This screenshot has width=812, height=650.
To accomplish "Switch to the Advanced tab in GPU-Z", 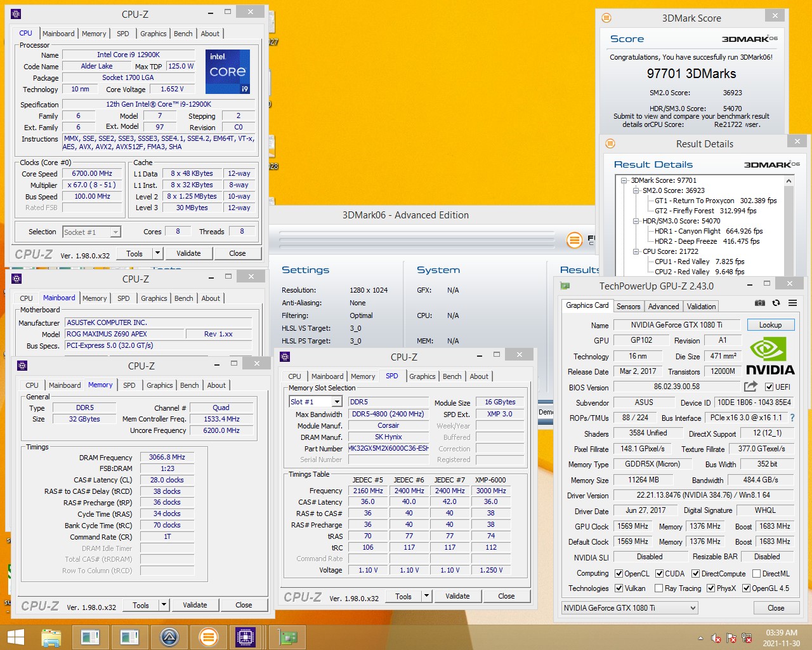I will coord(664,306).
